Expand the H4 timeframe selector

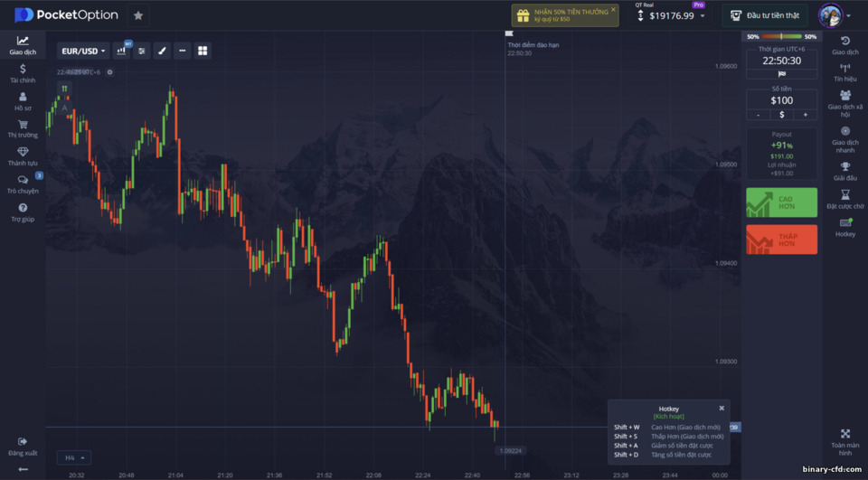pyautogui.click(x=74, y=458)
